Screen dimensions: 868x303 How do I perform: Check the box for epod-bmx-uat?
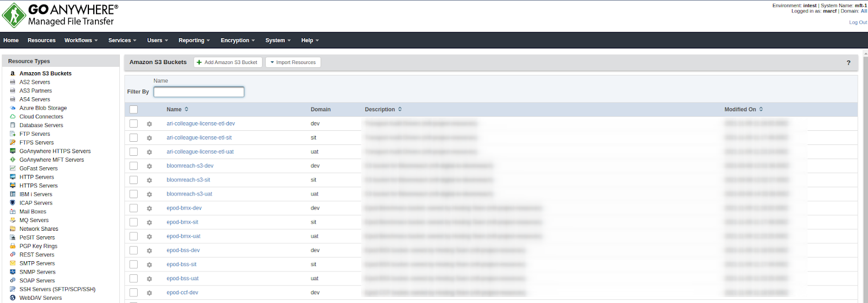click(133, 236)
